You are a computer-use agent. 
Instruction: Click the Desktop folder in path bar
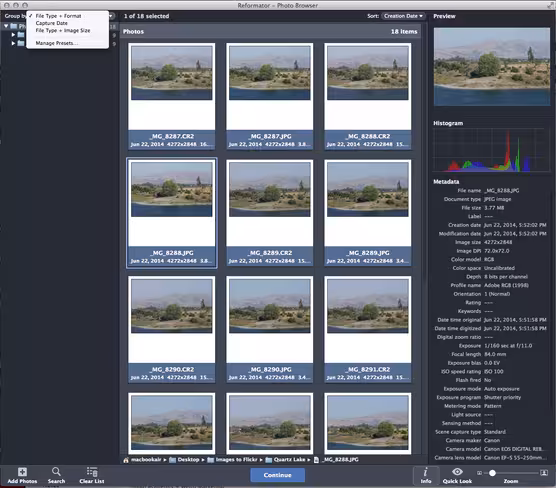(x=184, y=460)
